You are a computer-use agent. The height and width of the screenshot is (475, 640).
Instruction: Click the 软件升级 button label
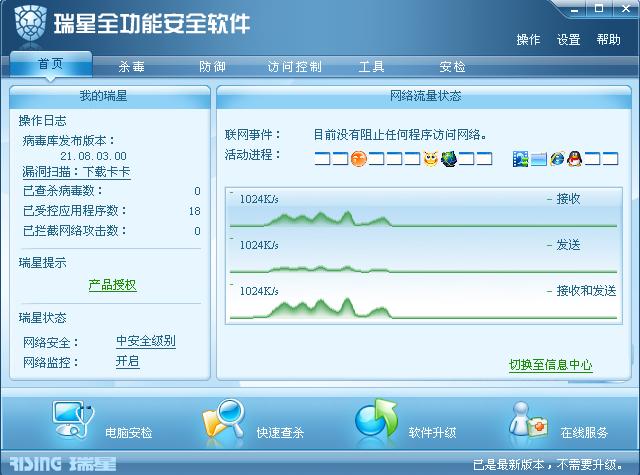[432, 433]
